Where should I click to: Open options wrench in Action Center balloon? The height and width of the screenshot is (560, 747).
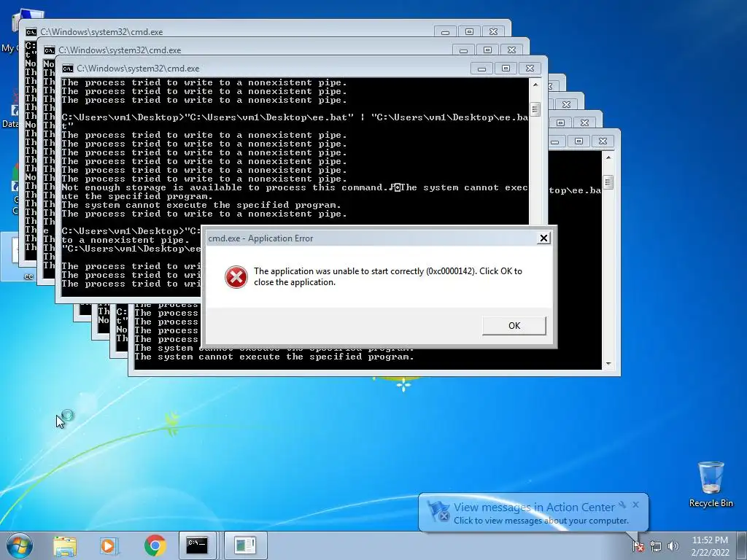click(622, 505)
